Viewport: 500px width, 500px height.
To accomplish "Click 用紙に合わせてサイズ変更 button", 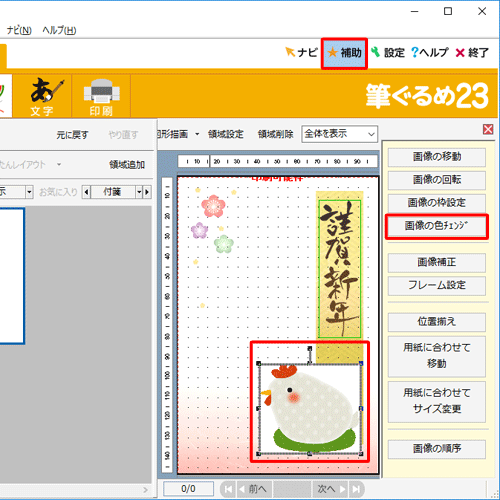I will coord(437,401).
